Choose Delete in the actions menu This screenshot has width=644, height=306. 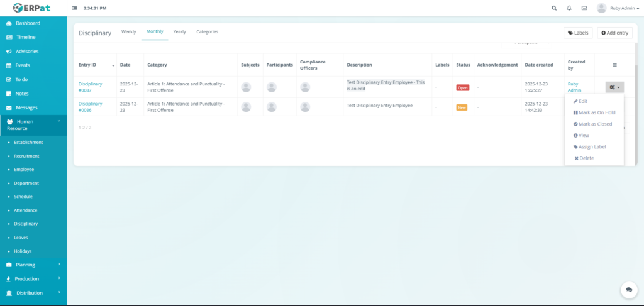click(x=584, y=158)
